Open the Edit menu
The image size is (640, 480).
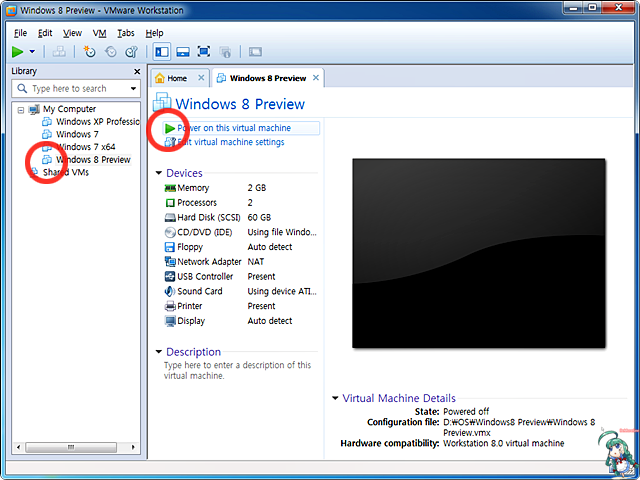pos(45,33)
